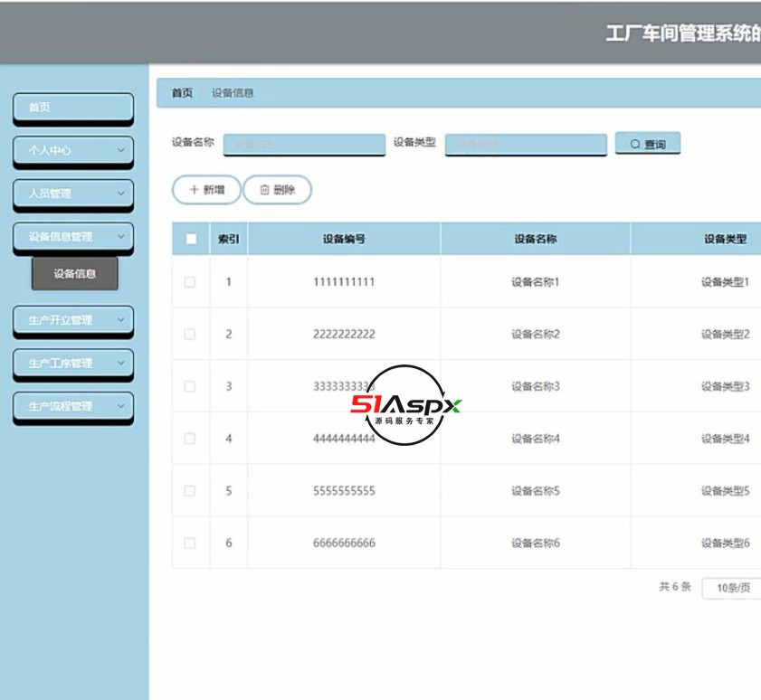Click the trash icon on the 删除 button
Image resolution: width=761 pixels, height=700 pixels.
pos(263,190)
